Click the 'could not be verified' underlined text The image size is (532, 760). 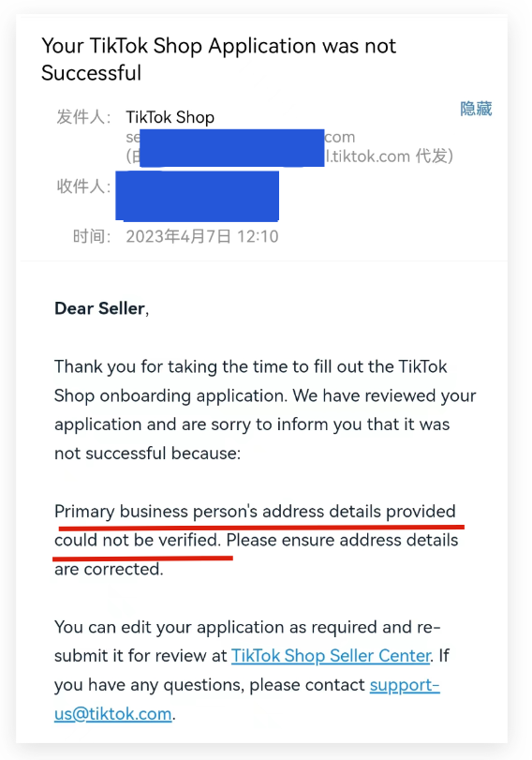(138, 541)
